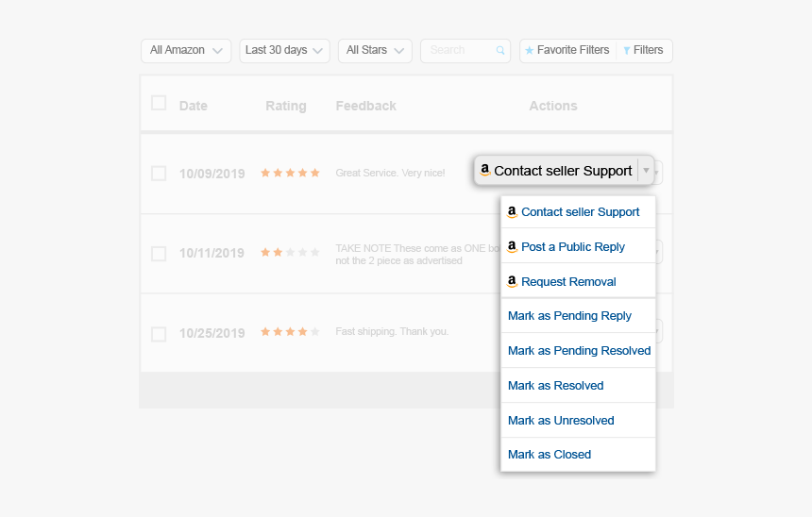Select Mark as Pending Reply menu option
The height and width of the screenshot is (517, 812).
coord(569,316)
